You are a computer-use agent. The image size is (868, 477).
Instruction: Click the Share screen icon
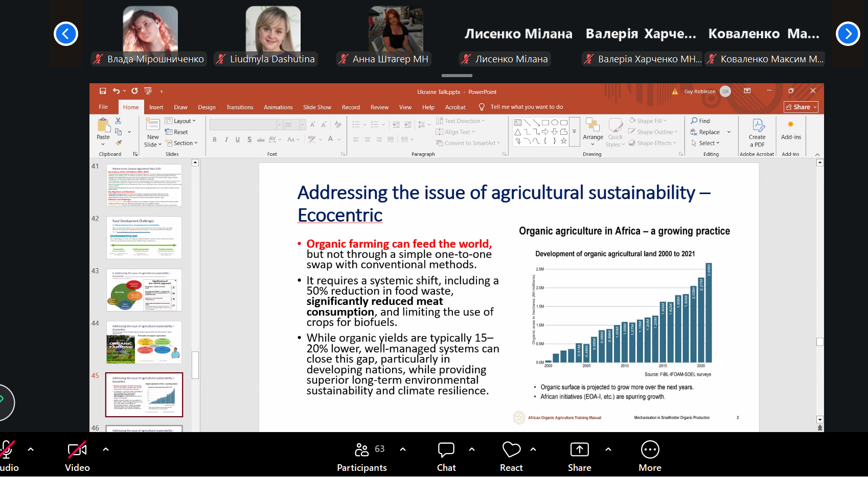pos(579,449)
